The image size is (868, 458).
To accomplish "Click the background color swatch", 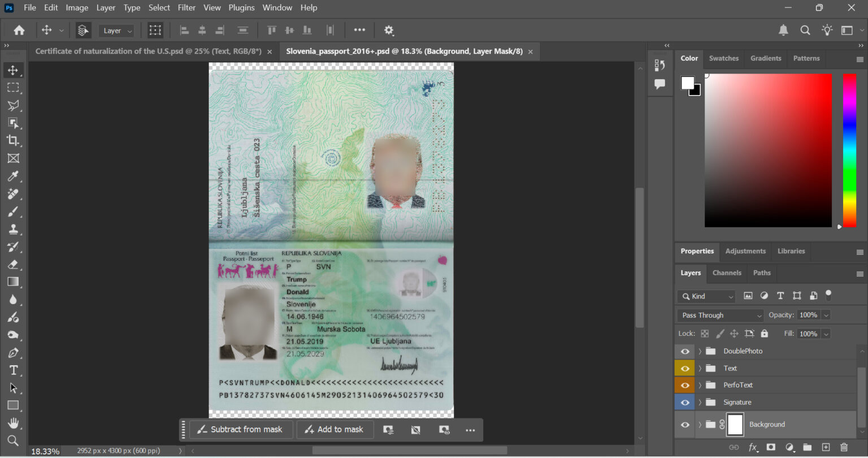I will [x=696, y=92].
